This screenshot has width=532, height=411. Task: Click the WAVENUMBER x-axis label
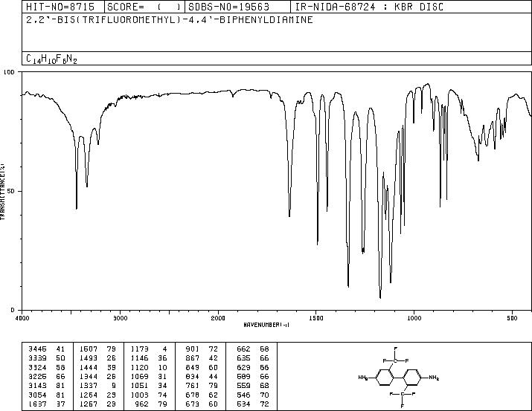[266, 325]
